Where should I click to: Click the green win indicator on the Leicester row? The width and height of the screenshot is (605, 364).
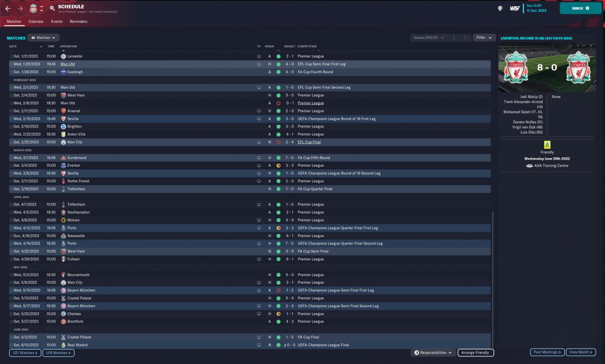pyautogui.click(x=278, y=56)
